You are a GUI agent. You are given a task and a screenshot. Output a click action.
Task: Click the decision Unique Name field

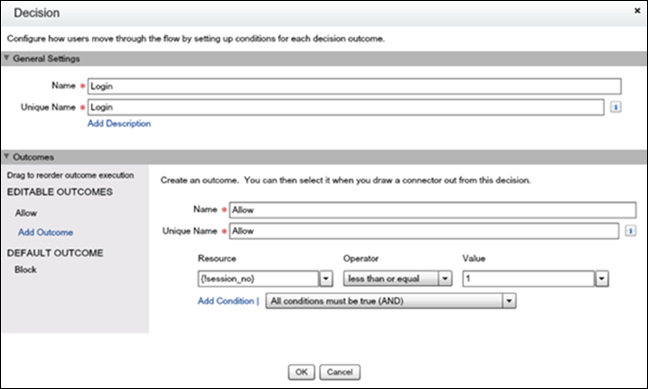click(x=346, y=107)
